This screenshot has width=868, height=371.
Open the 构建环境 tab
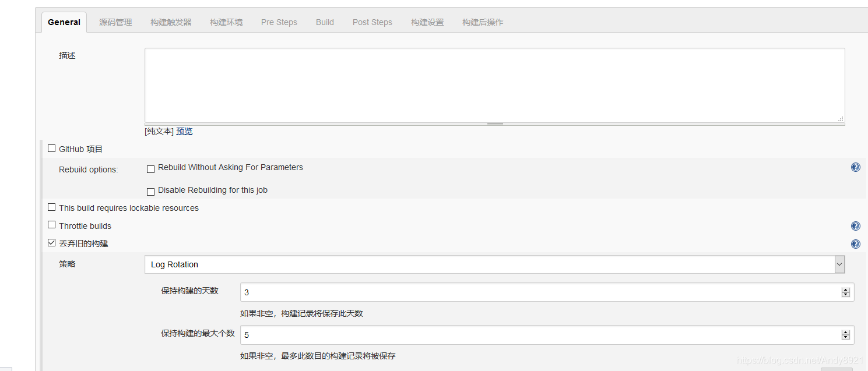coord(226,22)
